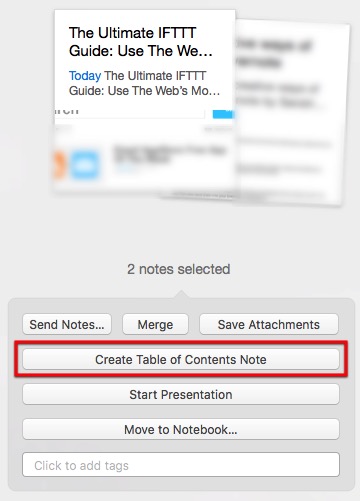Click the blue search button in note preview
Viewport: 360px width, 501px height.
click(223, 113)
